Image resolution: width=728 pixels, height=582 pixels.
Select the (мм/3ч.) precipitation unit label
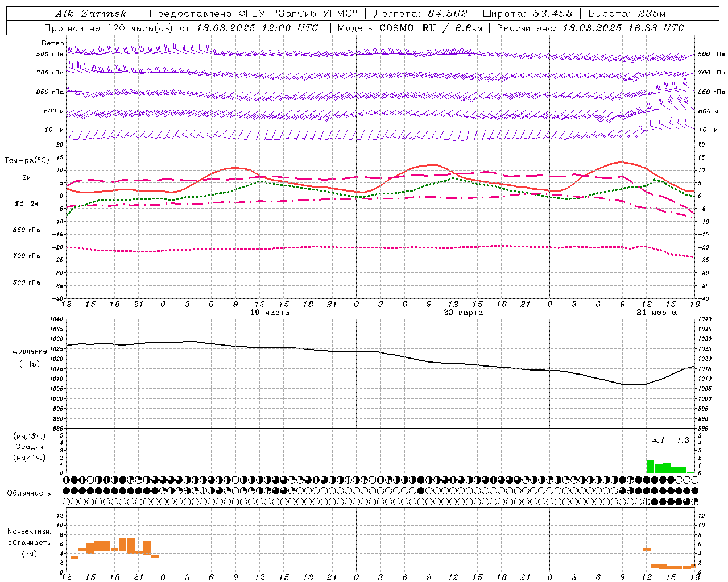pos(29,436)
